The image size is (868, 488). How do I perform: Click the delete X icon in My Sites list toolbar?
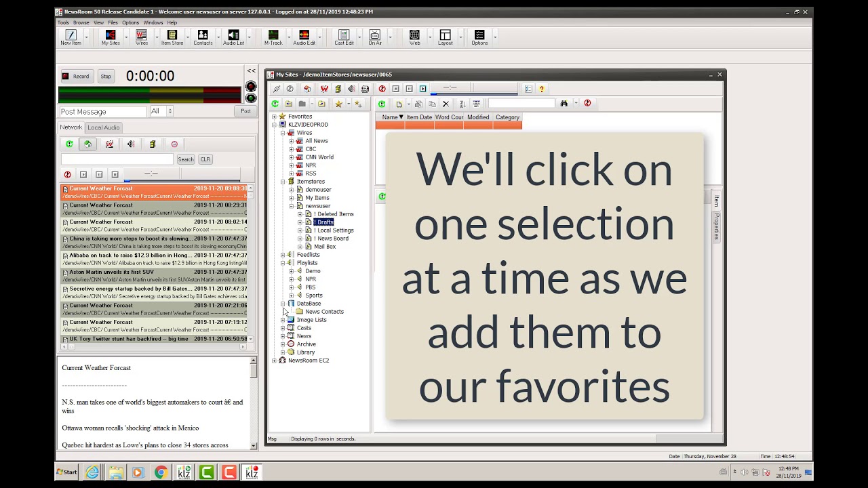point(446,104)
